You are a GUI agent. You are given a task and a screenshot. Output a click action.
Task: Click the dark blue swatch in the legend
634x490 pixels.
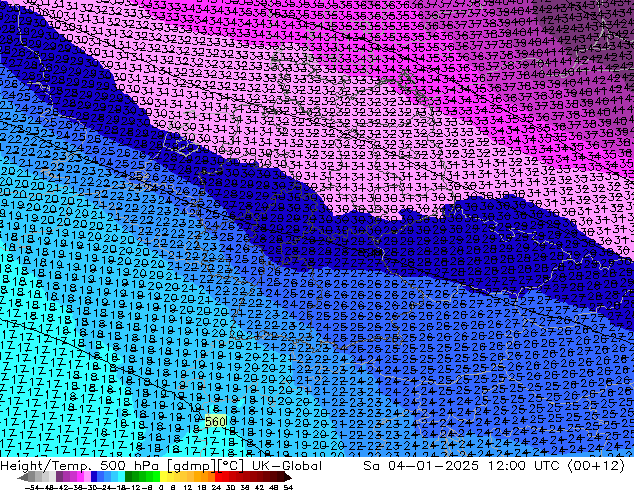(94, 477)
